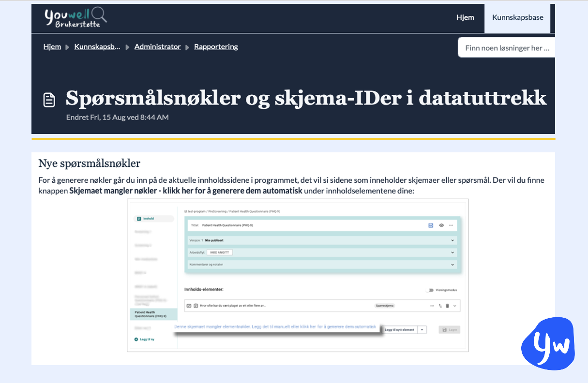Screen dimensions: 588x383
Task: Expand the Versjon: 1 Ikke publisert row
Action: [x=453, y=240]
